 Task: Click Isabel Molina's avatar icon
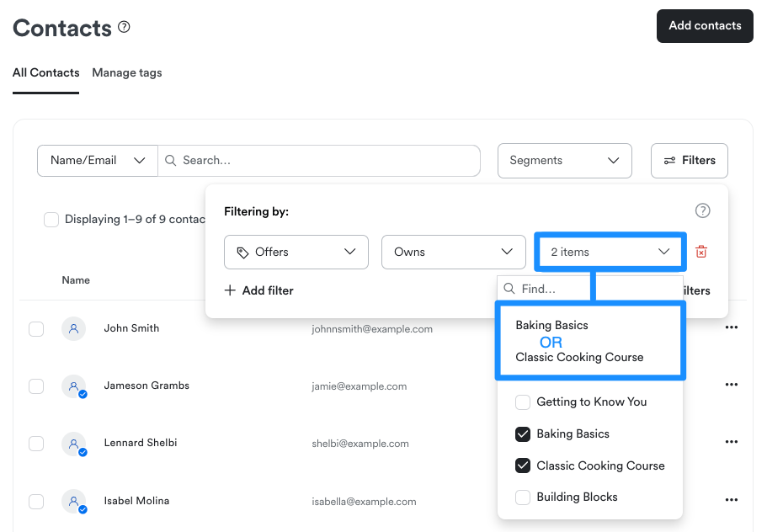(73, 501)
